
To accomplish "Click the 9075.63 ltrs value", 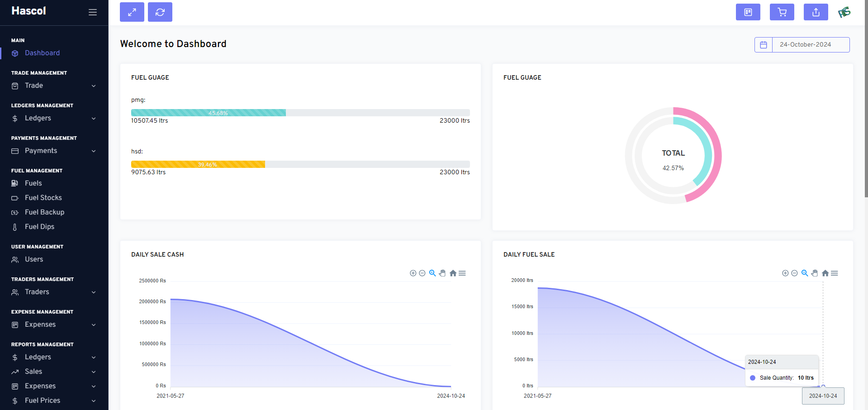I will pos(148,172).
